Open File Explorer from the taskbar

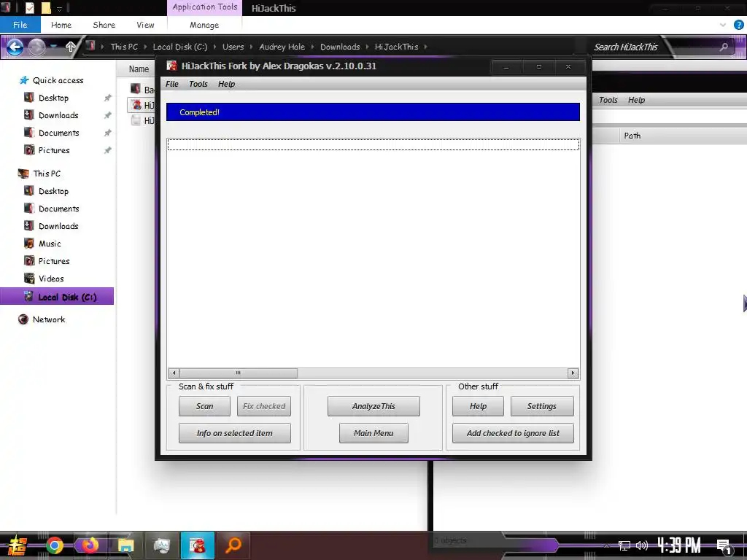(x=125, y=545)
